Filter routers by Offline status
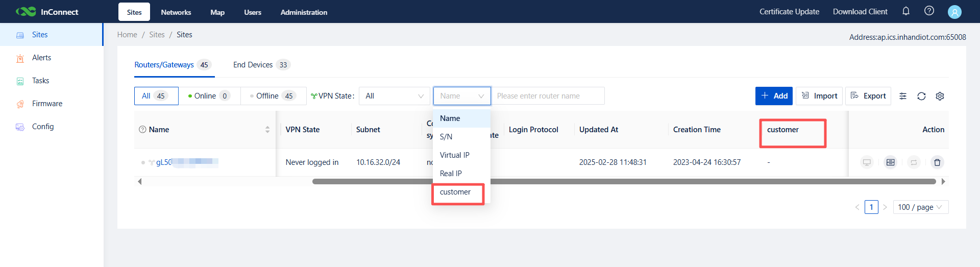 [273, 96]
